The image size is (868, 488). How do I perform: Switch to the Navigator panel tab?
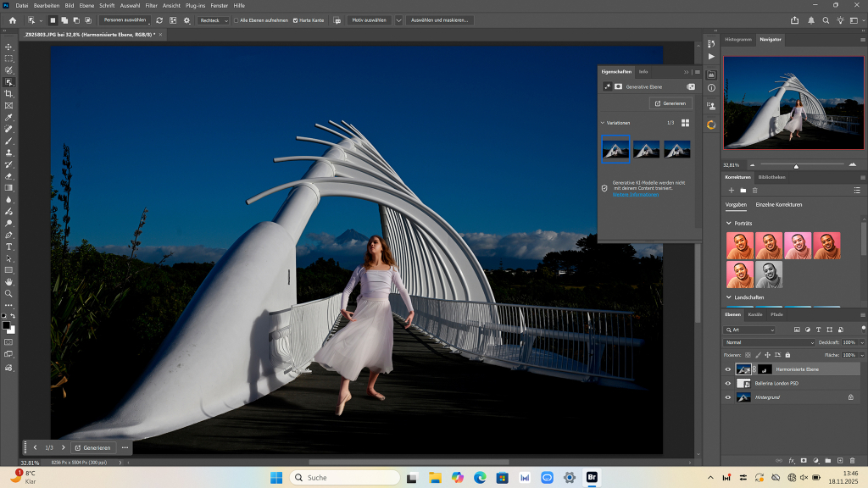click(x=770, y=39)
